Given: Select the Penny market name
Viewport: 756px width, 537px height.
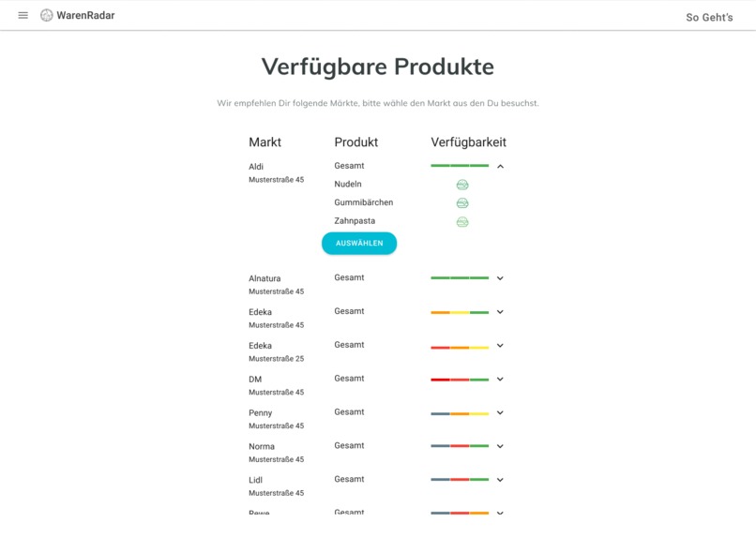Looking at the screenshot, I should [261, 412].
